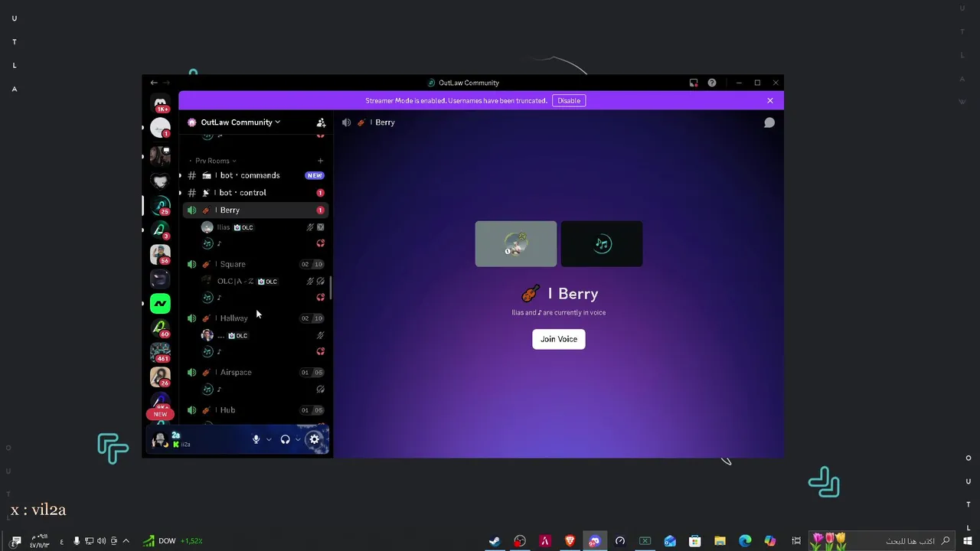Open taskbar notification center icon
980x551 pixels.
point(16,541)
